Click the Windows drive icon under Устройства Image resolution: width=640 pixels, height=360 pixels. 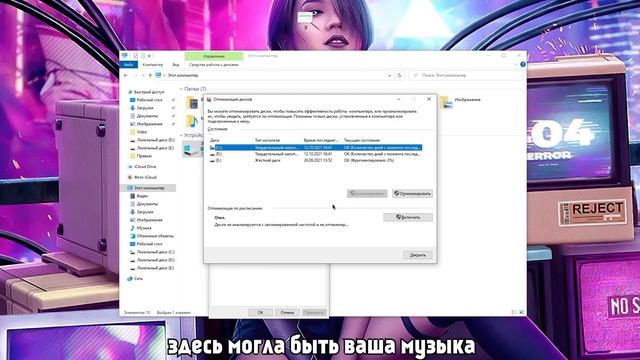click(192, 149)
